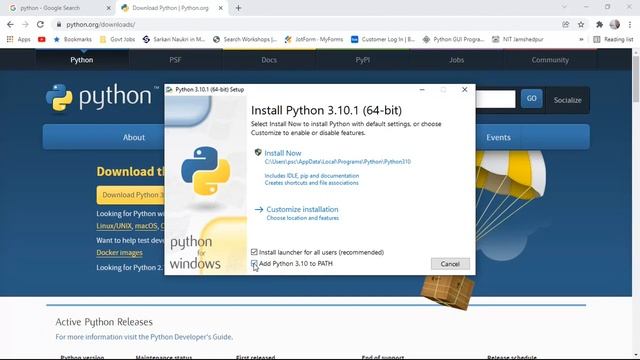
Task: Toggle Install launcher for all users checkbox
Action: tap(254, 252)
